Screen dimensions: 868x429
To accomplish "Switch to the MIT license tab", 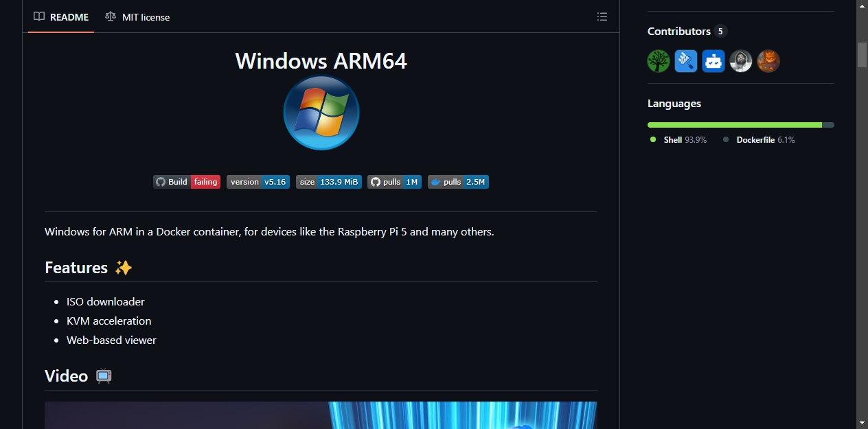I will click(x=137, y=17).
